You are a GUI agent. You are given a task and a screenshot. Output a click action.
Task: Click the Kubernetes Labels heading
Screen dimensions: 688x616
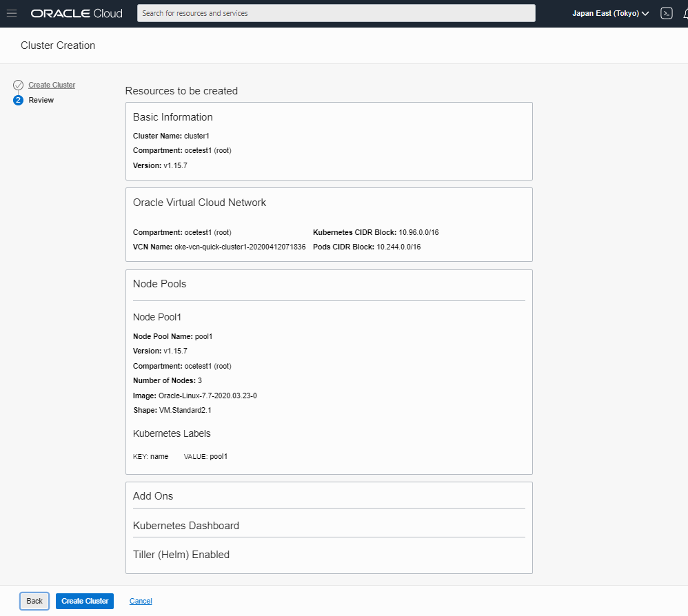click(172, 433)
